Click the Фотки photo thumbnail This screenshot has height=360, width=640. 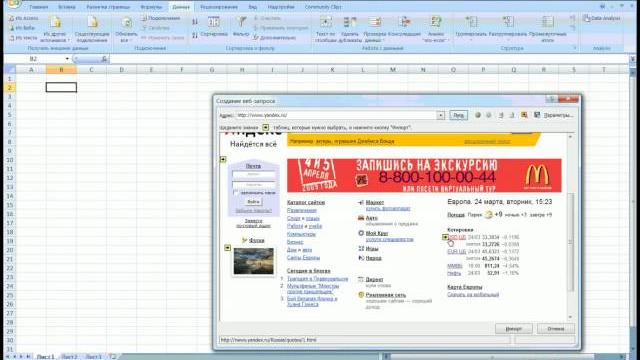253,261
